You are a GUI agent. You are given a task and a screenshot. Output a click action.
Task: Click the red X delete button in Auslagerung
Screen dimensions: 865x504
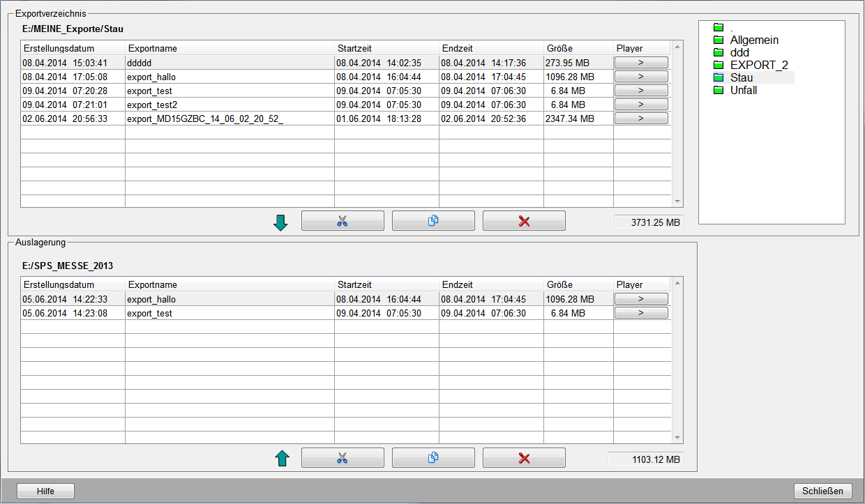point(524,458)
